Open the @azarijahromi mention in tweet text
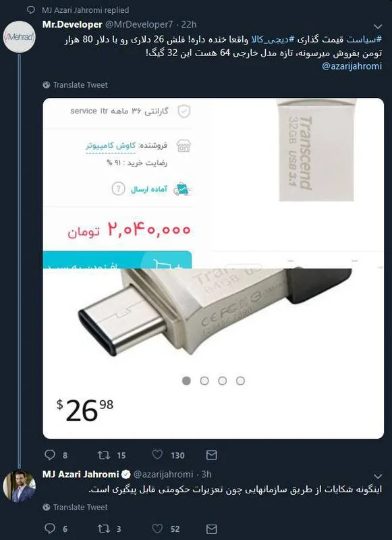The width and height of the screenshot is (392, 540). (x=352, y=66)
